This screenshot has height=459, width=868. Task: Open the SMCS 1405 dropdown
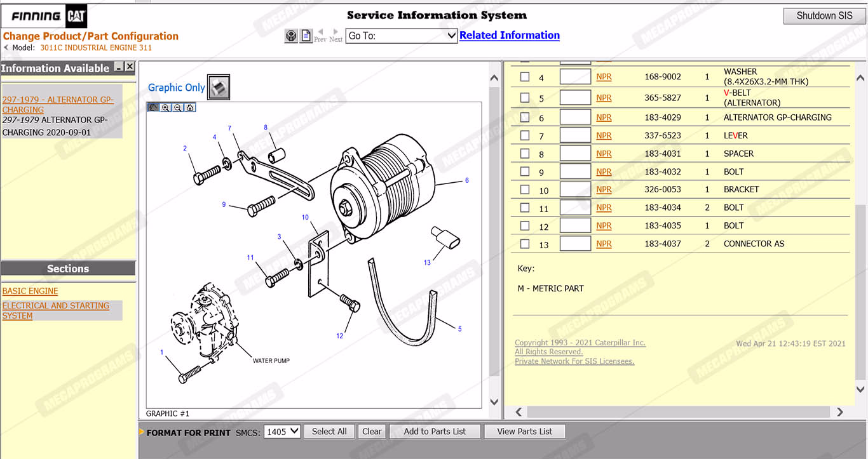(282, 431)
